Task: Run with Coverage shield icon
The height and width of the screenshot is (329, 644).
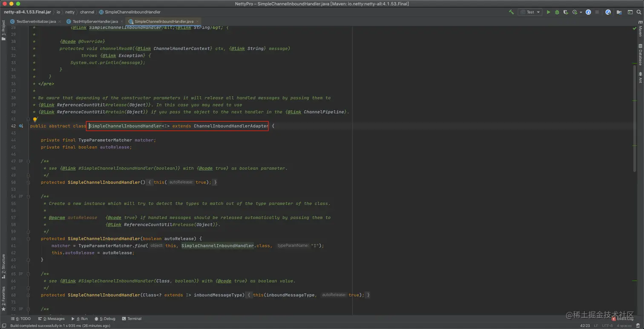Action: point(566,12)
